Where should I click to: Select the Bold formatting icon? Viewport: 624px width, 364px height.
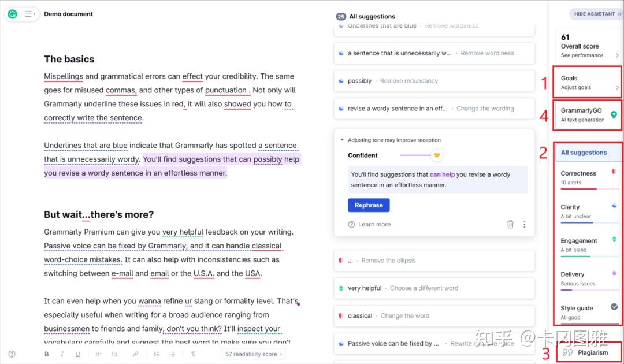click(47, 354)
